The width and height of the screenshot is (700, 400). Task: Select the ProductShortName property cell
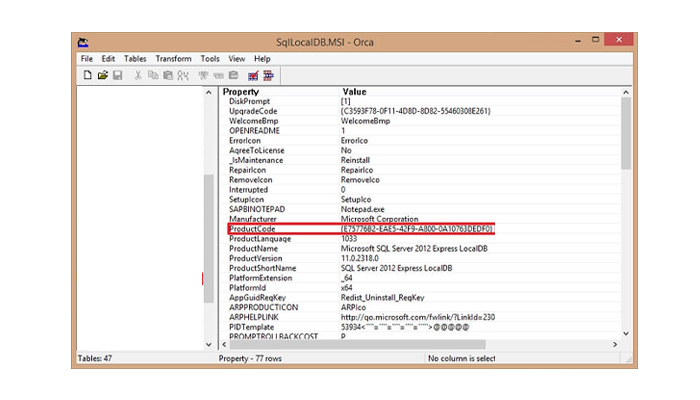click(x=262, y=268)
